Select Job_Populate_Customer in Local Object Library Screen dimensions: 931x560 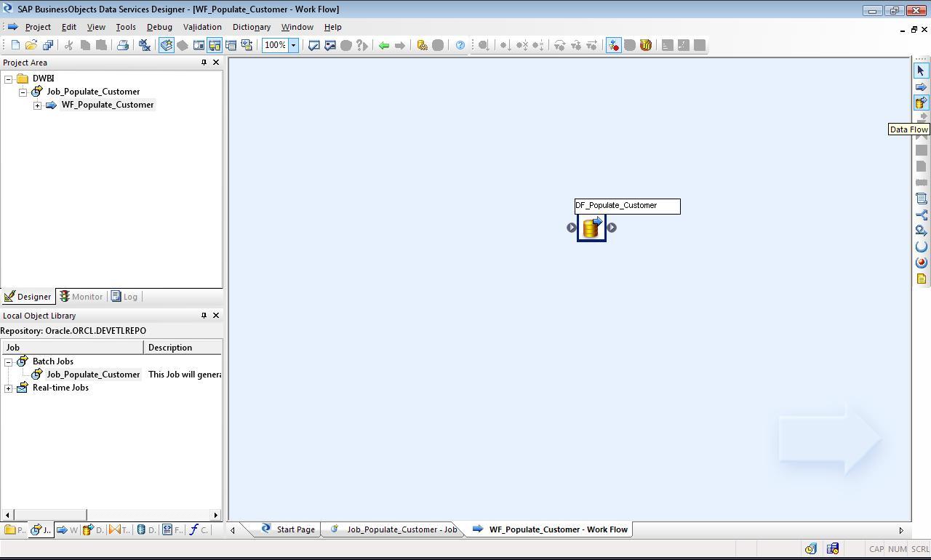click(93, 375)
